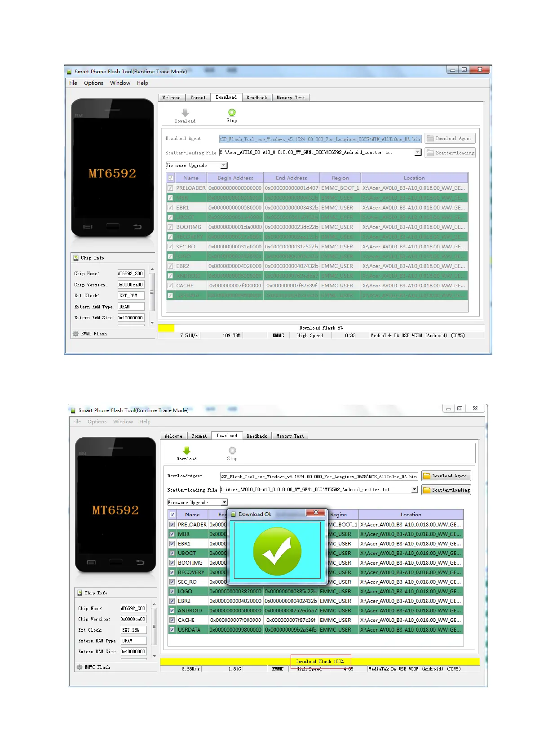This screenshot has width=535, height=756.
Task: Open File menu in the 5% progress window
Action: pyautogui.click(x=73, y=83)
